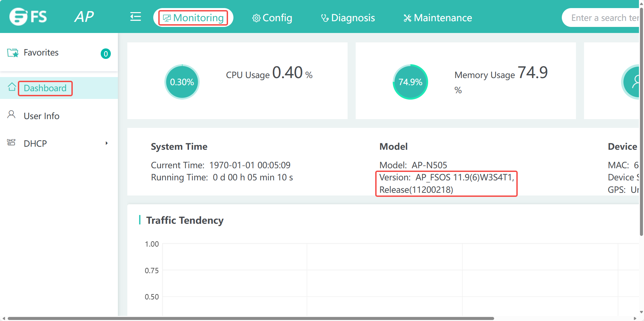The image size is (644, 321).
Task: Open the Monitoring tab
Action: (x=193, y=18)
